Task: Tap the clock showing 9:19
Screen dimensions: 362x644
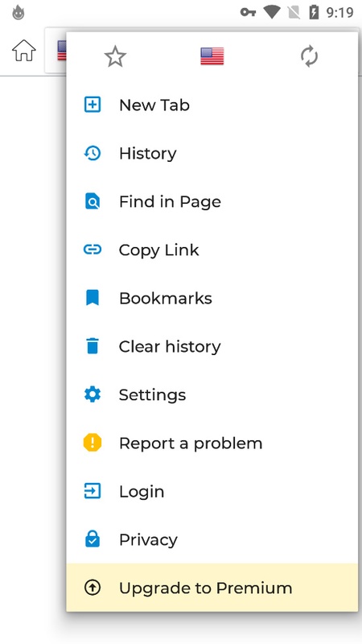Action: click(x=339, y=13)
